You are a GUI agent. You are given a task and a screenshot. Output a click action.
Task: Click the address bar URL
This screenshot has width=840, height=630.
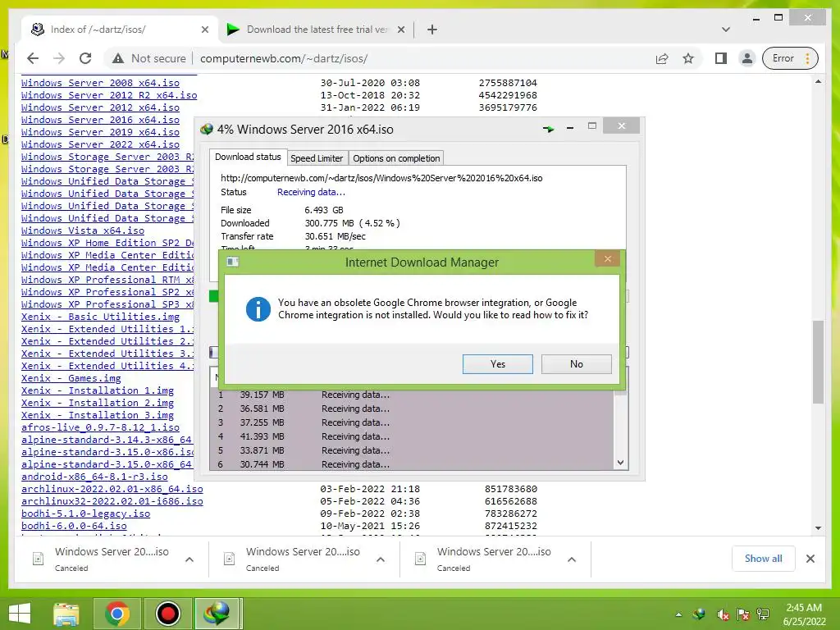click(x=284, y=58)
